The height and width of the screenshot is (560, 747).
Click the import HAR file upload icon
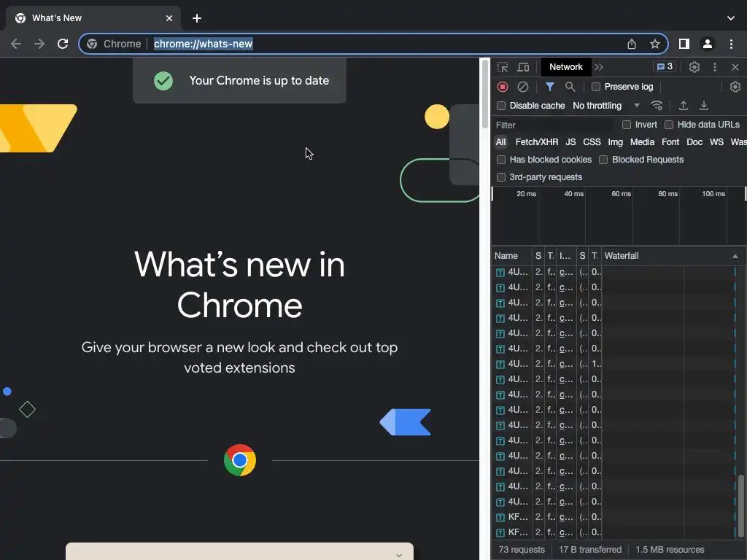click(x=683, y=105)
